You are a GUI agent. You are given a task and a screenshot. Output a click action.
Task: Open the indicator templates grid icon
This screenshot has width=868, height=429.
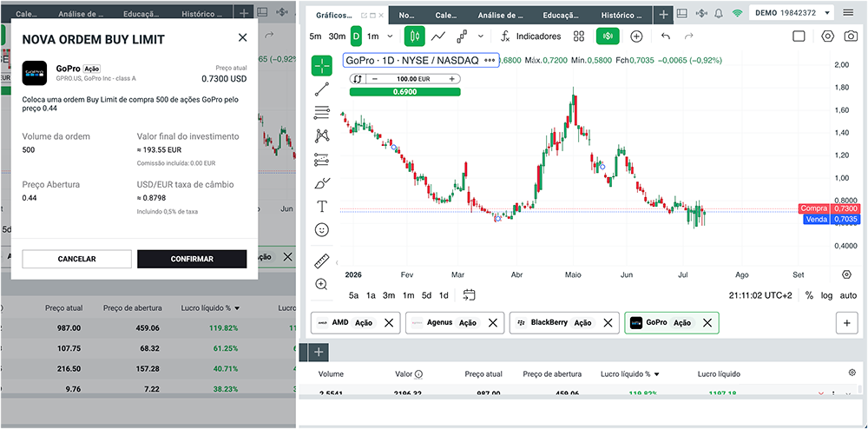[x=579, y=36]
